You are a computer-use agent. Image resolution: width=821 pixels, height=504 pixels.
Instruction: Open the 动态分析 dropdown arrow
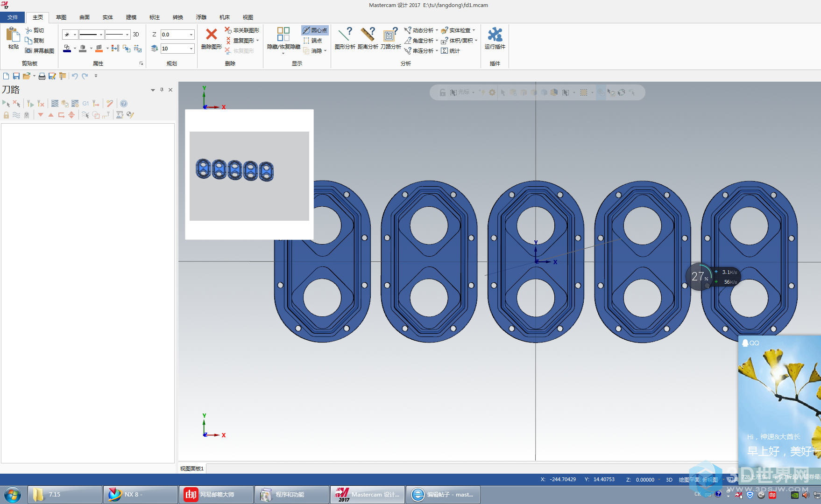coord(437,30)
